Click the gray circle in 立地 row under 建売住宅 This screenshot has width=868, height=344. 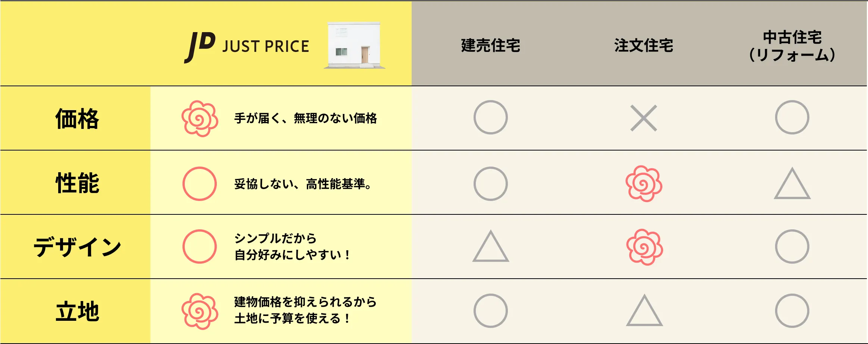(491, 311)
